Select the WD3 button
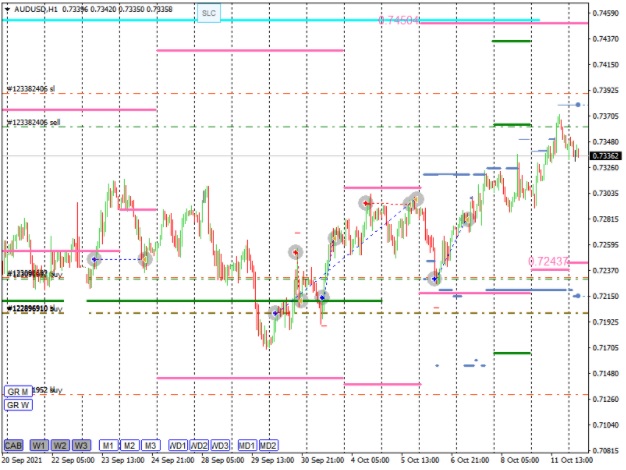This screenshot has width=626, height=470. pyautogui.click(x=220, y=444)
